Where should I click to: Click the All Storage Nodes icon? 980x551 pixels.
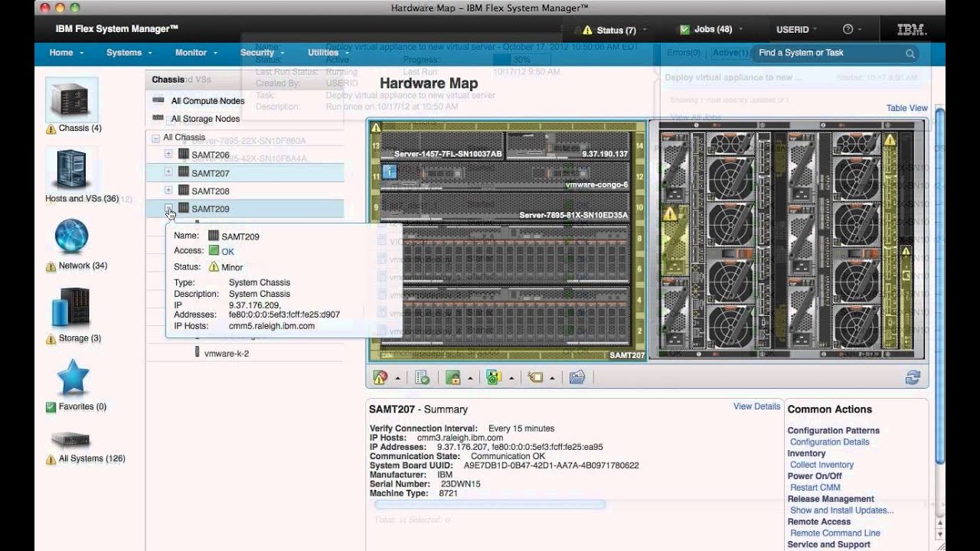pyautogui.click(x=158, y=118)
